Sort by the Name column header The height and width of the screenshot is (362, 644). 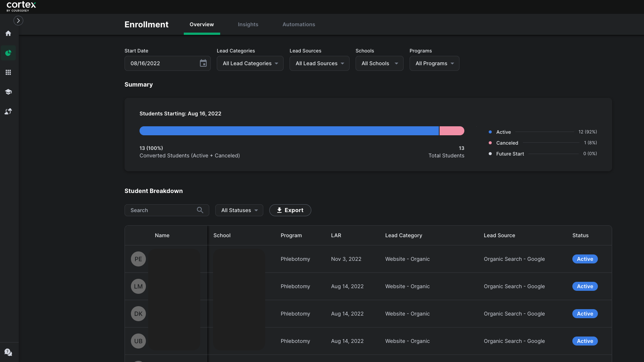162,235
